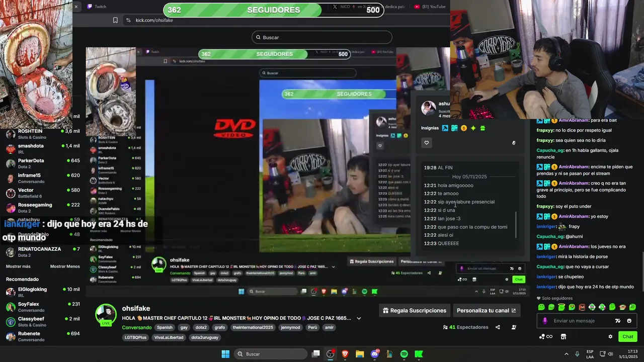
Task: Click the follow user icon beside share
Action: [x=514, y=327]
